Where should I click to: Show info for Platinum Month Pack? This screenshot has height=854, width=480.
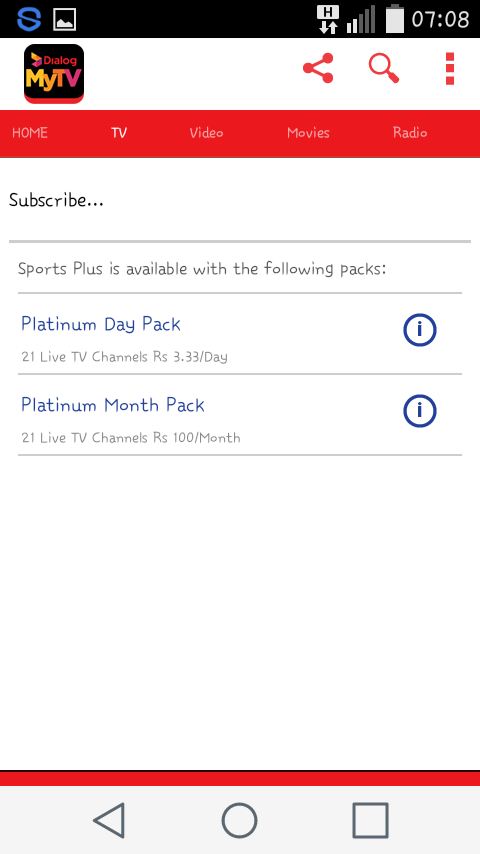tap(420, 410)
